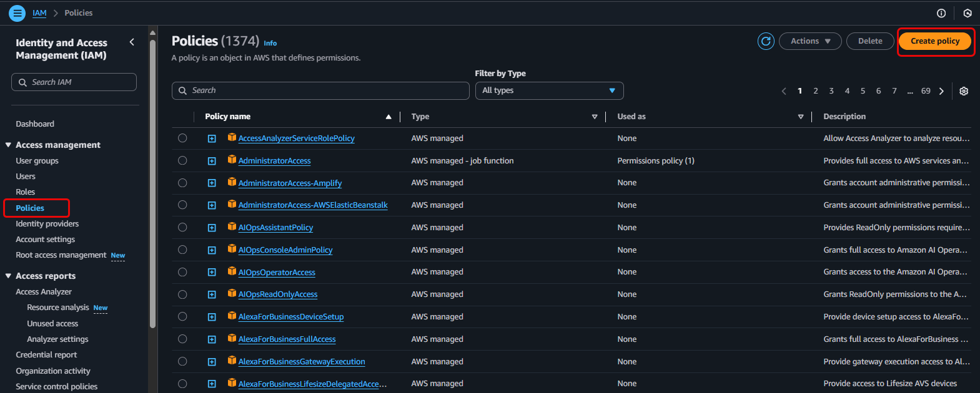Expand the AlexaForBusinessGatewayExecution row details
This screenshot has height=393, width=980.
212,362
